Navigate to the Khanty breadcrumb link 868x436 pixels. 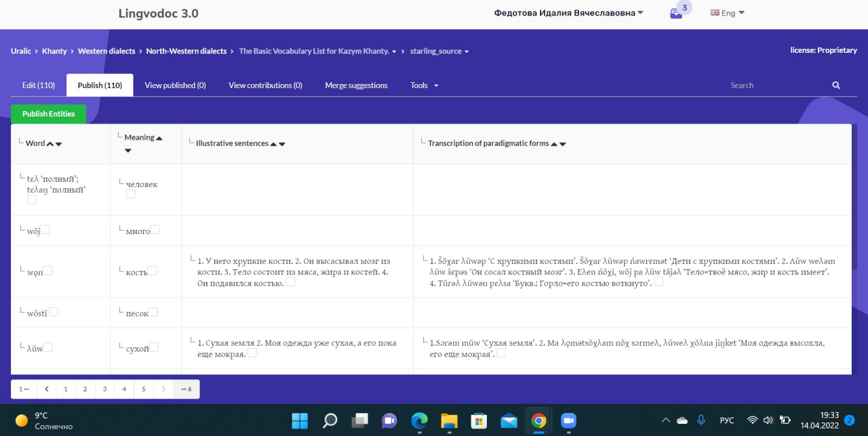pos(54,51)
